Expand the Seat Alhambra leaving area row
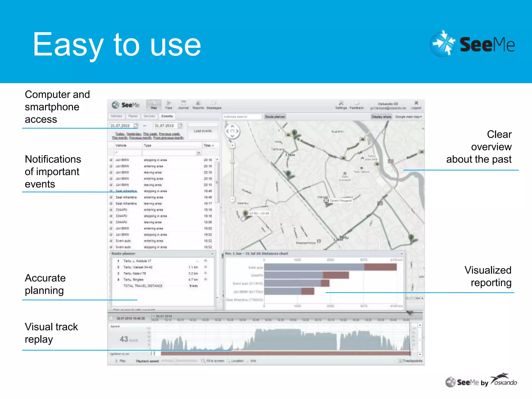The image size is (532, 399). pos(111,204)
